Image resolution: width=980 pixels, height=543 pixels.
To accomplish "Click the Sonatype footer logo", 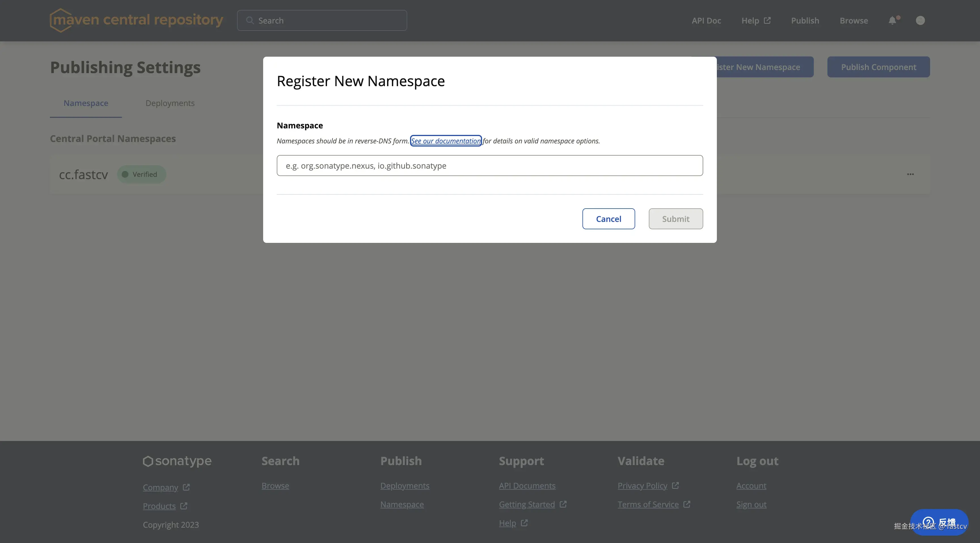I will [177, 461].
